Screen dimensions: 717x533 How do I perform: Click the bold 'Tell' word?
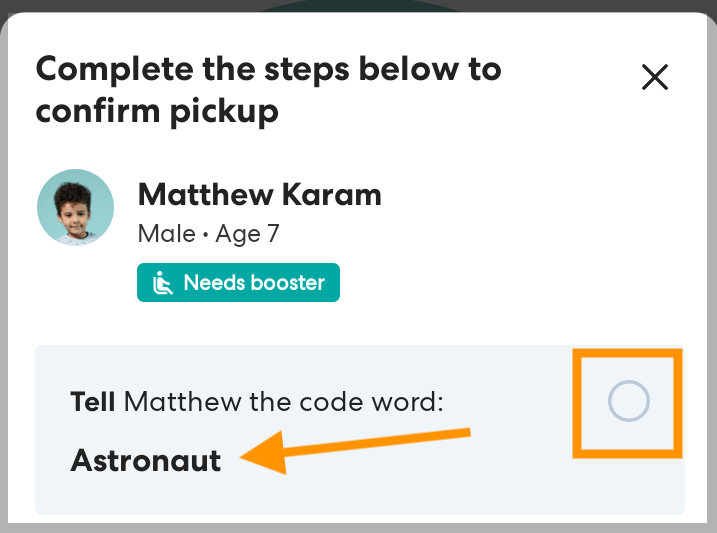point(93,403)
